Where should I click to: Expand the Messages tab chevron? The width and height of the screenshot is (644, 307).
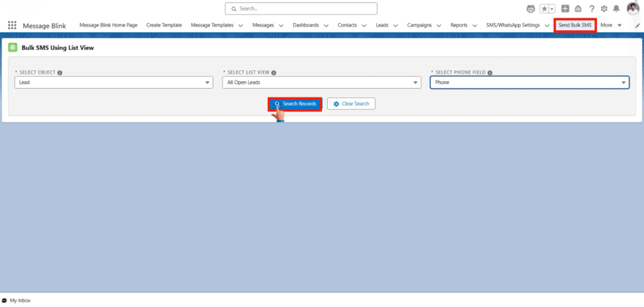coord(281,26)
